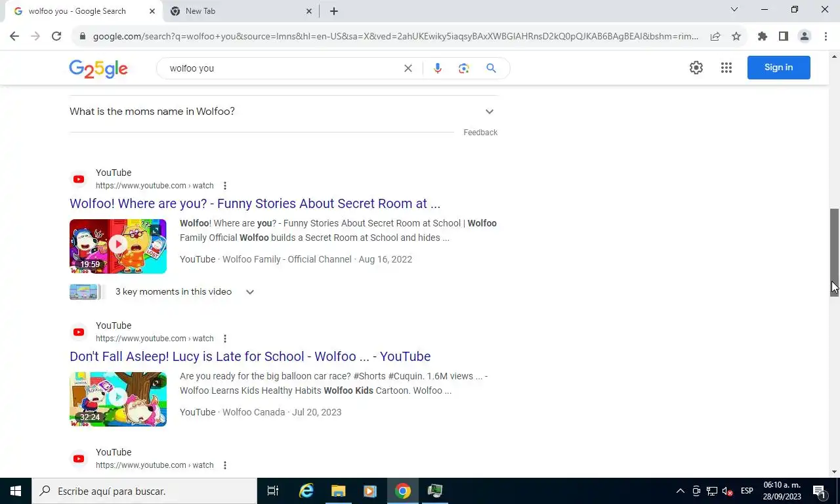Start voice search with the microphone icon
The height and width of the screenshot is (504, 840).
[438, 68]
